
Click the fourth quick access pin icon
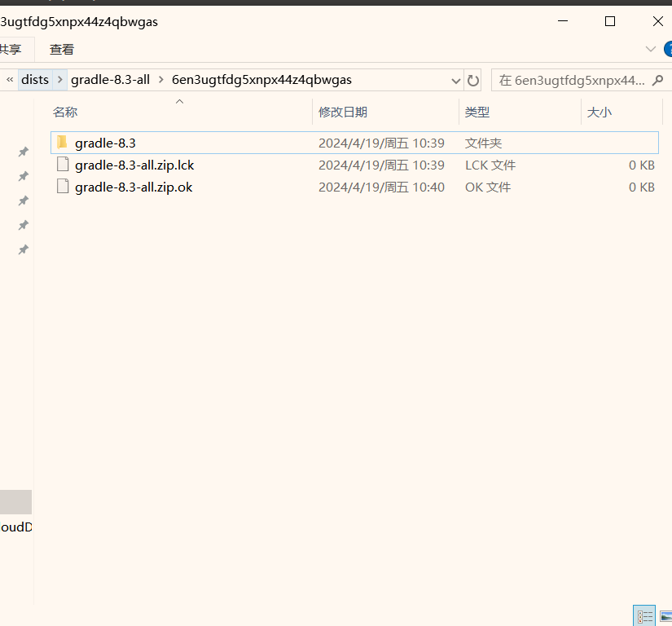coord(23,225)
